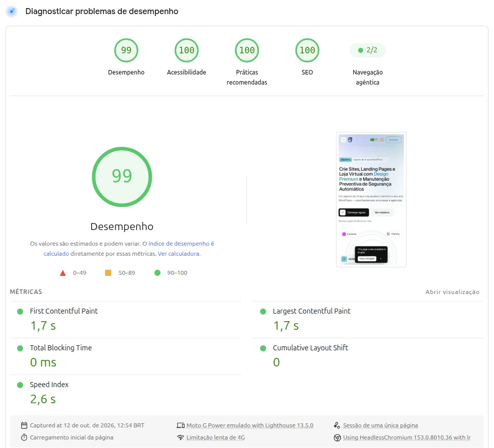Expand the Largest Contentful Paint metric
This screenshot has width=494, height=448.
pos(368,320)
